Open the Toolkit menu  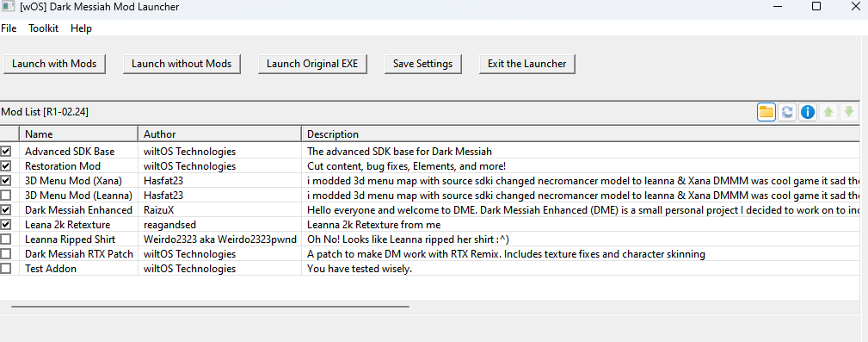pos(44,28)
